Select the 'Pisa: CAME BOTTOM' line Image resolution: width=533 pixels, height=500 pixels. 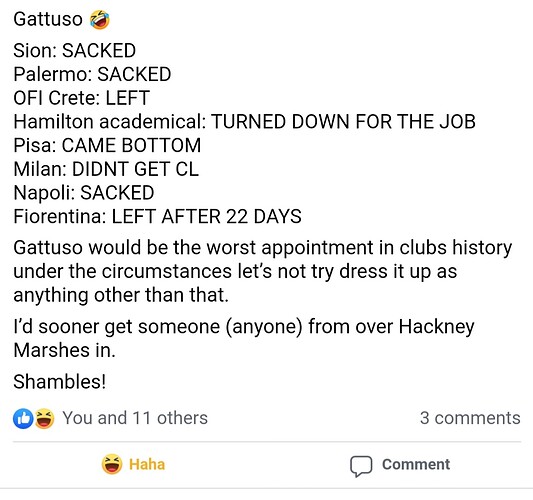107,145
